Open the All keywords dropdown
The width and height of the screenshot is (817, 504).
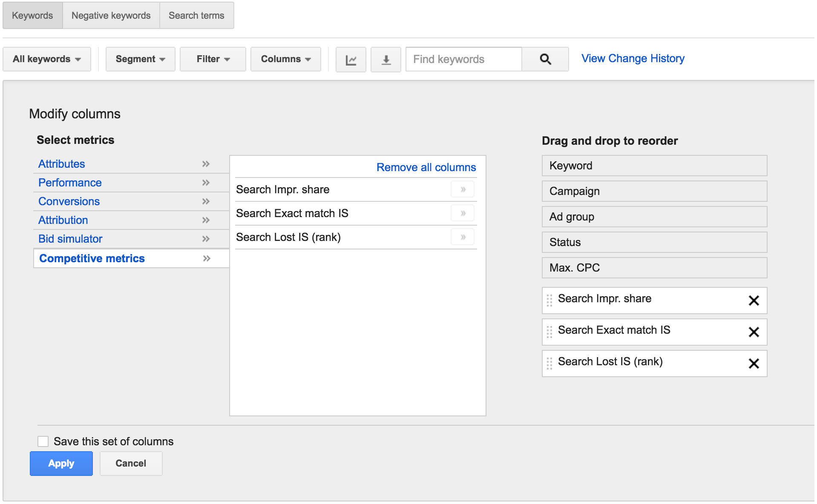[46, 59]
